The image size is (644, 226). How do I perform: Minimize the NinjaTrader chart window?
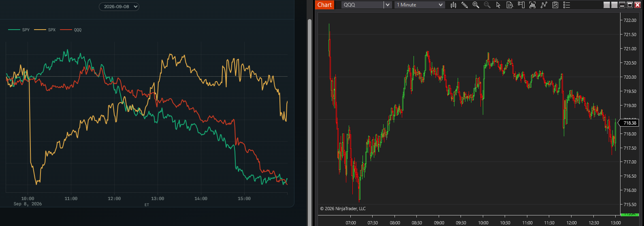click(x=622, y=5)
